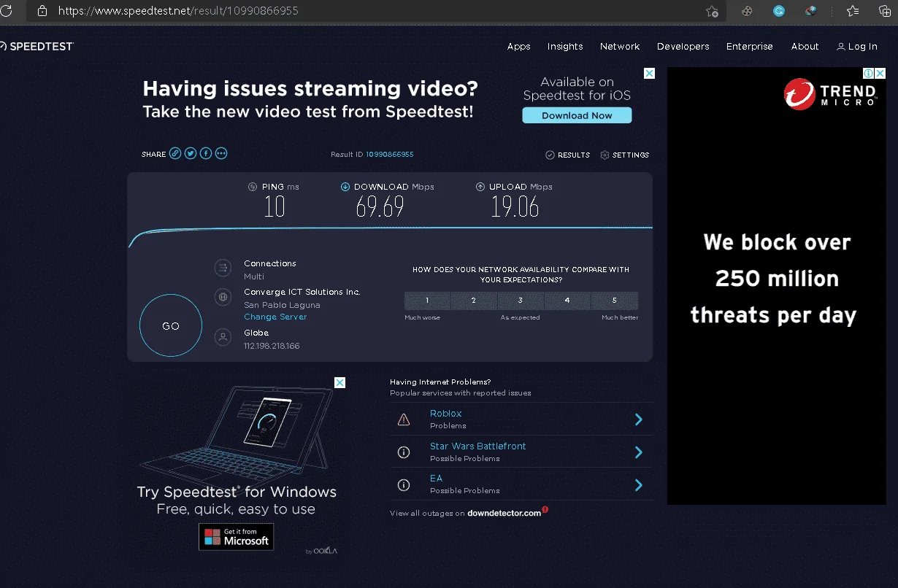Screen dimensions: 898x588
Task: Open Settings gear icon
Action: (x=605, y=155)
